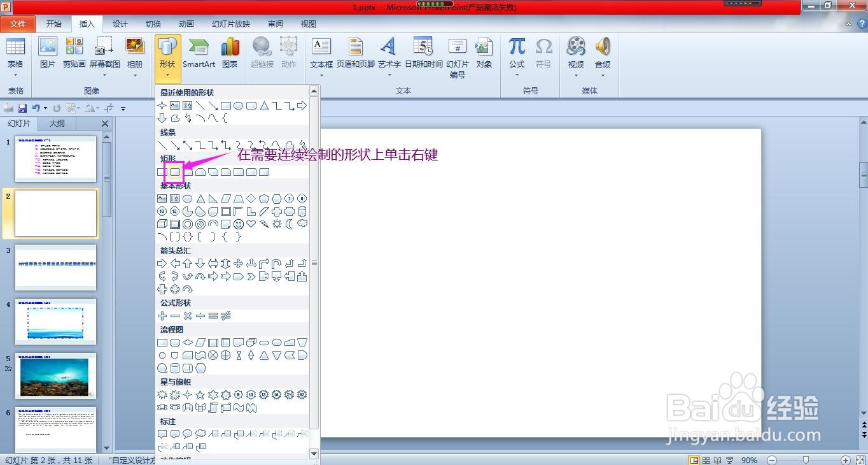Zoom in with the plus button
This screenshot has width=868, height=465.
click(x=845, y=460)
